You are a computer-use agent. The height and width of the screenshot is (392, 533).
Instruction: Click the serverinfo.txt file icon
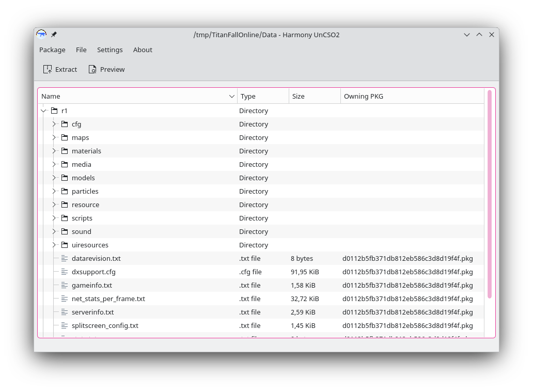[x=65, y=312]
